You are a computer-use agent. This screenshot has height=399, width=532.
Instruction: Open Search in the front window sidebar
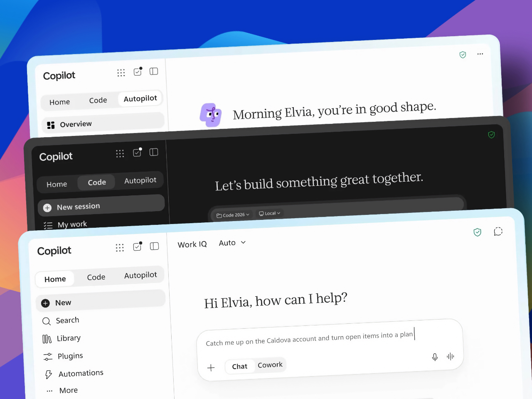(x=61, y=320)
